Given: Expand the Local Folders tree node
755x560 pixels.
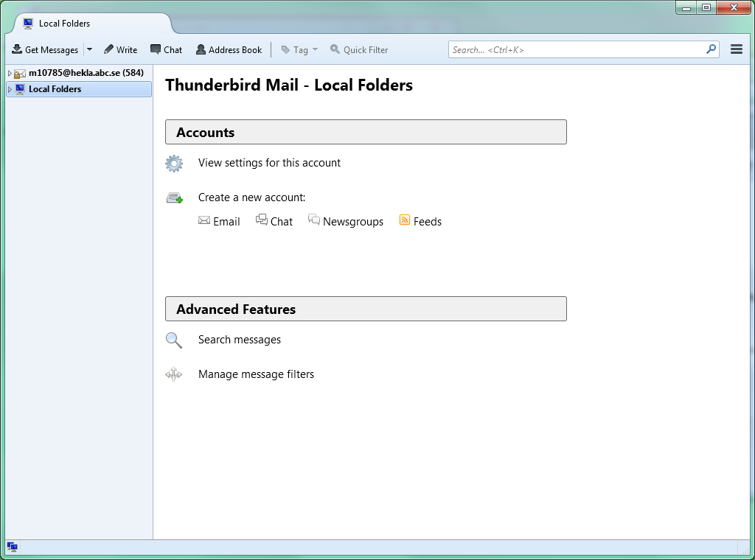Looking at the screenshot, I should click(x=10, y=89).
